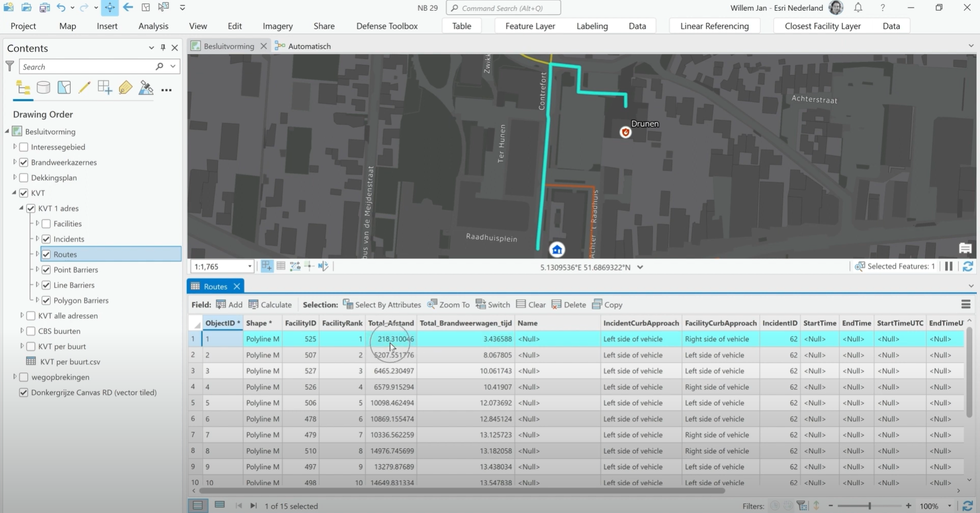Image resolution: width=980 pixels, height=513 pixels.
Task: Turn on CBS buurten layer
Action: (31, 331)
